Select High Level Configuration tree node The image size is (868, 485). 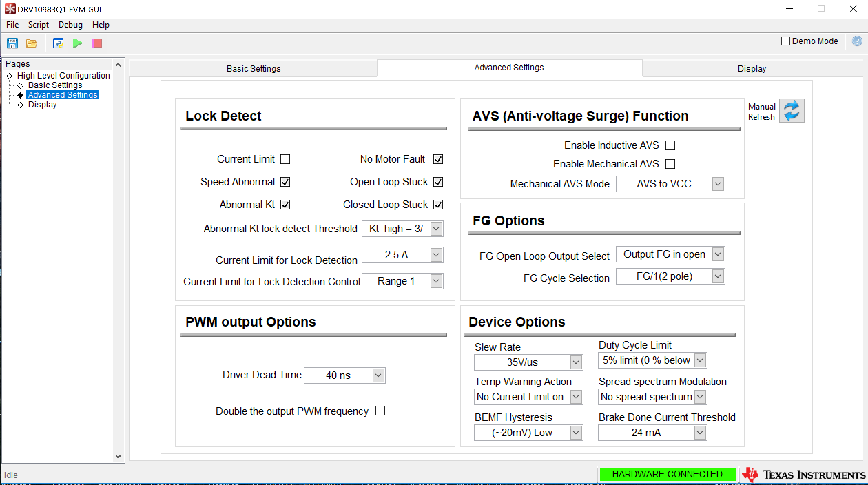(63, 75)
